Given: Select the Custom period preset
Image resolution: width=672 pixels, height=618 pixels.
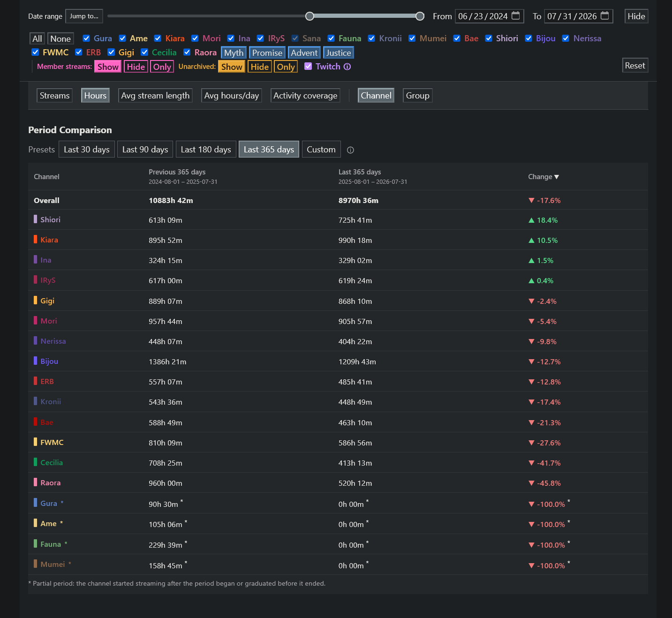Looking at the screenshot, I should pos(321,150).
